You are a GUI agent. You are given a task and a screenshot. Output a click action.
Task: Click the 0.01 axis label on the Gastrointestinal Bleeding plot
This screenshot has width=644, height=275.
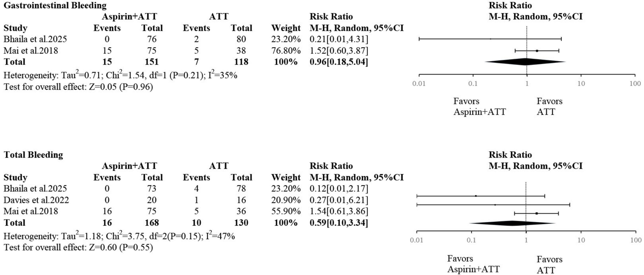pos(419,83)
